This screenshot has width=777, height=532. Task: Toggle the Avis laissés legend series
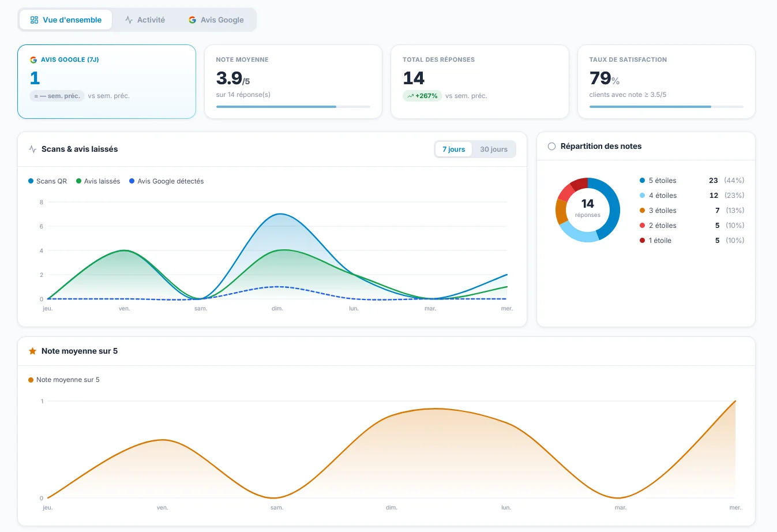click(98, 181)
